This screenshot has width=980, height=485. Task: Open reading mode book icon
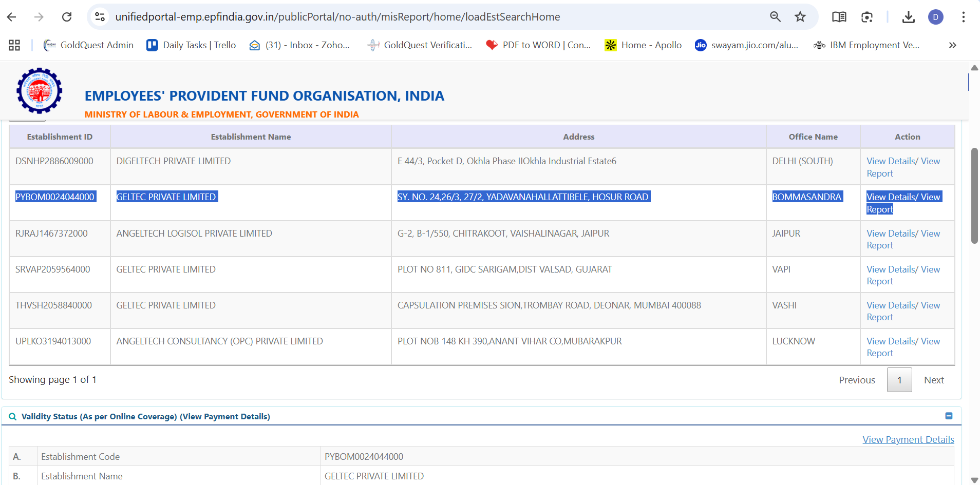839,17
